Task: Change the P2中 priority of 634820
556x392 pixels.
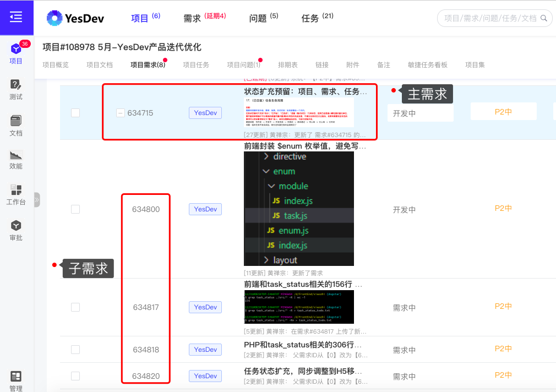Action: pyautogui.click(x=504, y=375)
